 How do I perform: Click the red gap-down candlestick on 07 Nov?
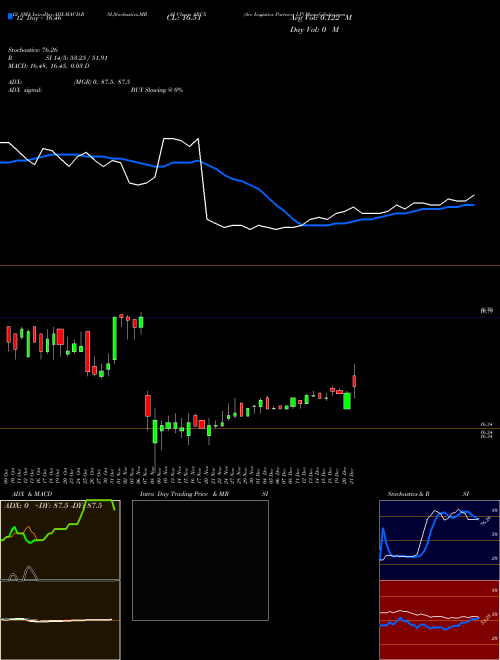[x=148, y=406]
